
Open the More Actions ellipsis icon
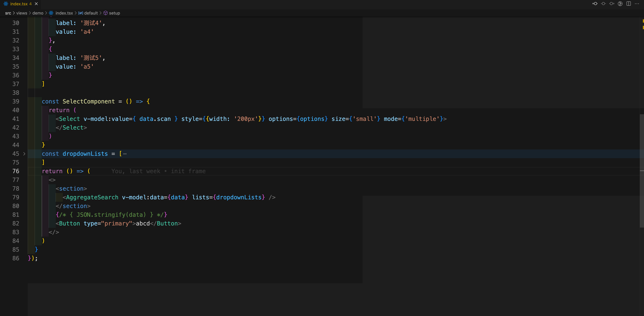[x=637, y=4]
